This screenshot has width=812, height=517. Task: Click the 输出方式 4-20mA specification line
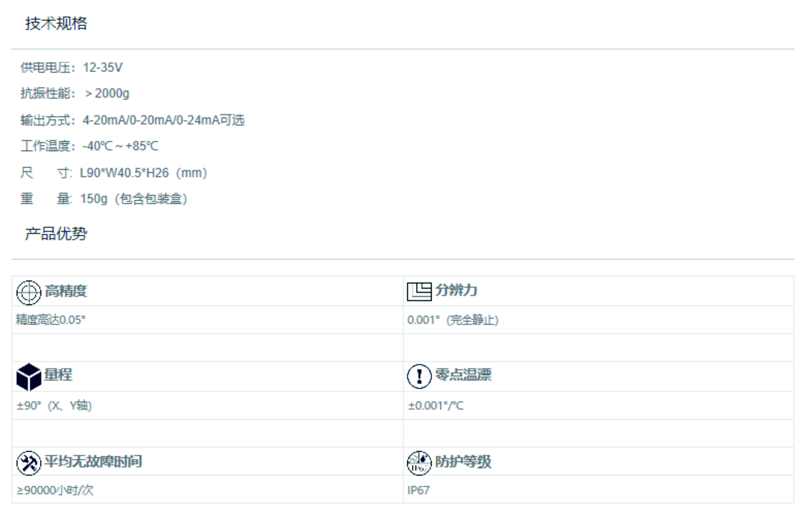pyautogui.click(x=132, y=120)
